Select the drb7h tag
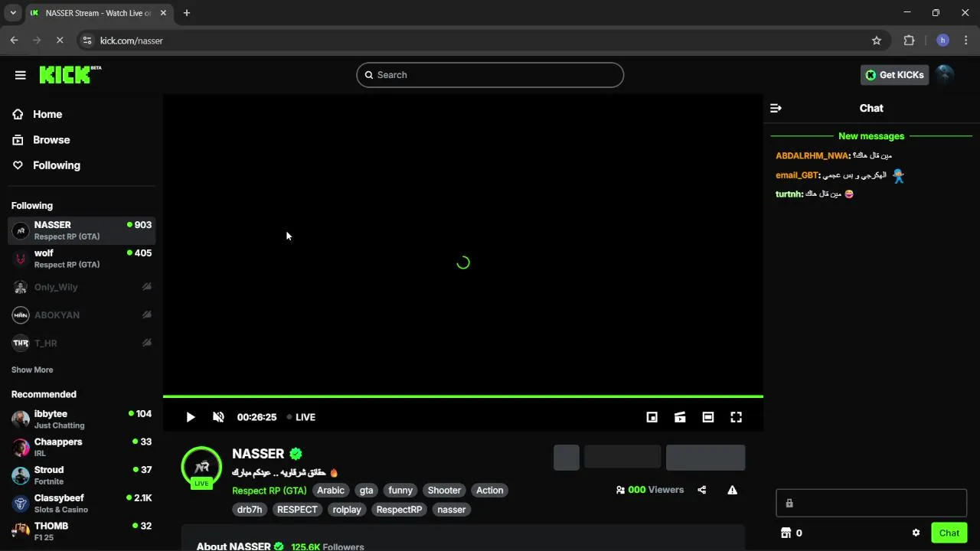 [x=250, y=510]
